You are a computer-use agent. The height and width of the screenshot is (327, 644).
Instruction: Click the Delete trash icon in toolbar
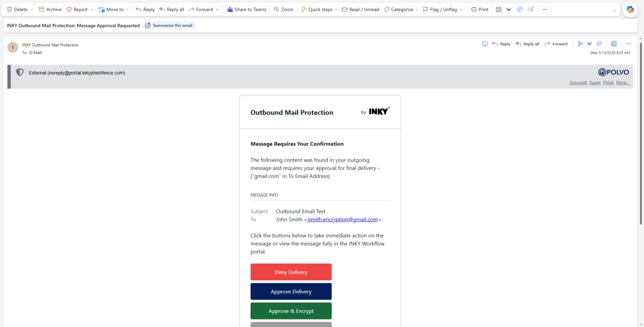coord(9,9)
